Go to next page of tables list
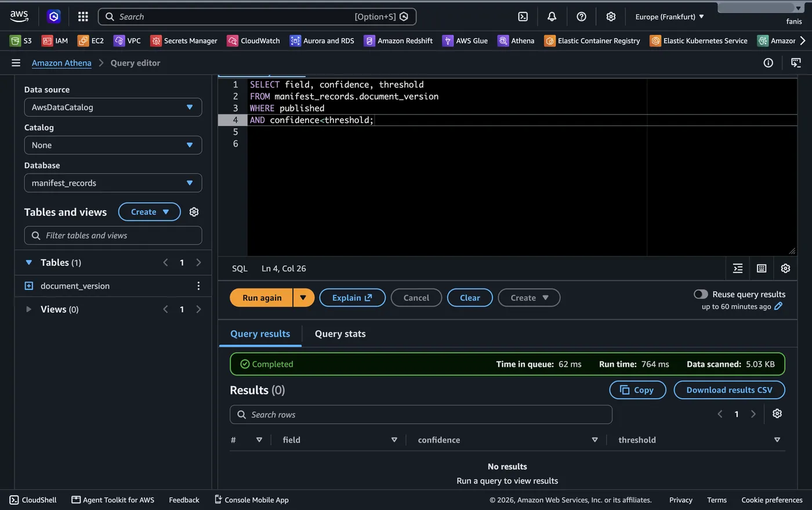The height and width of the screenshot is (510, 812). [198, 262]
